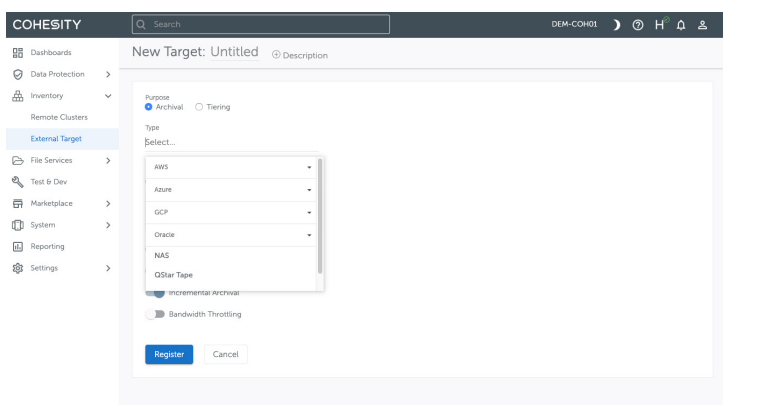Select the Archival purpose radio button
762x412 pixels.
(x=149, y=107)
